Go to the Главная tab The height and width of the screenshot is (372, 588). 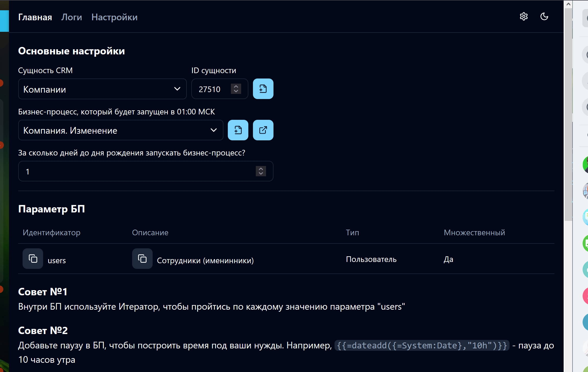pyautogui.click(x=35, y=17)
